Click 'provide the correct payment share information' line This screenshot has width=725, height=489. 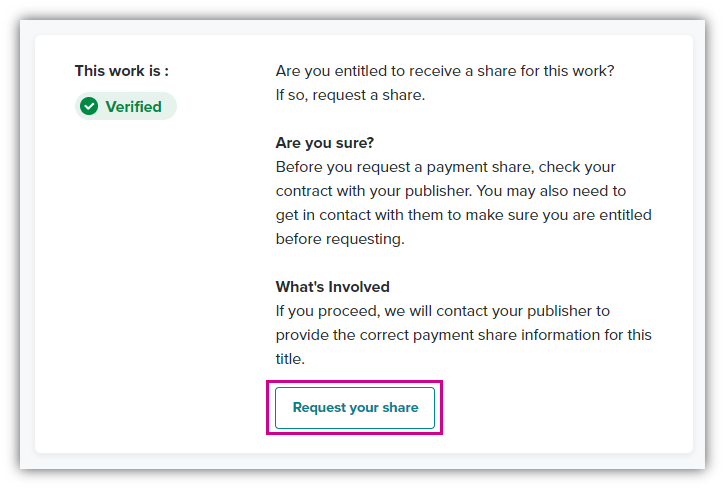click(463, 335)
